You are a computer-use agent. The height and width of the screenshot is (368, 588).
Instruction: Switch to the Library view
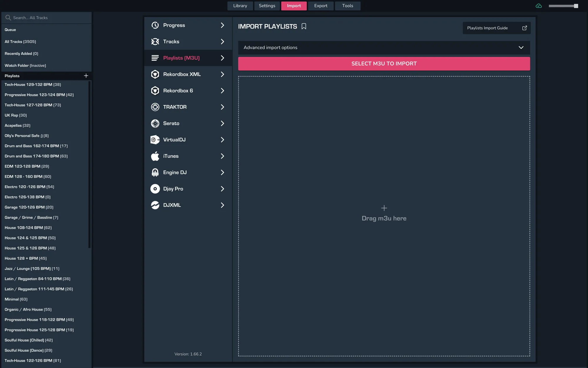pos(240,6)
